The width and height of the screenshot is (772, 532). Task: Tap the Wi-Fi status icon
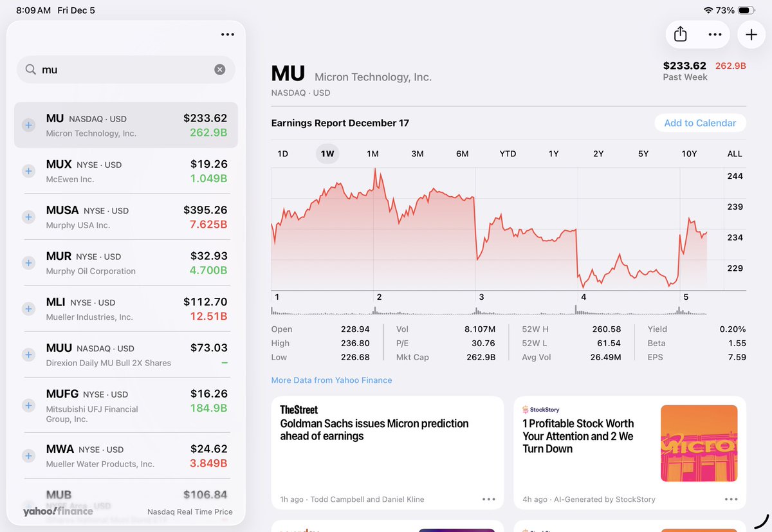click(x=708, y=10)
